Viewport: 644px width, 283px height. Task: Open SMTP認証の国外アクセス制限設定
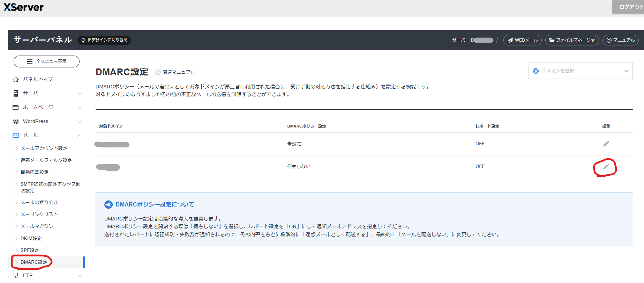pos(50,187)
